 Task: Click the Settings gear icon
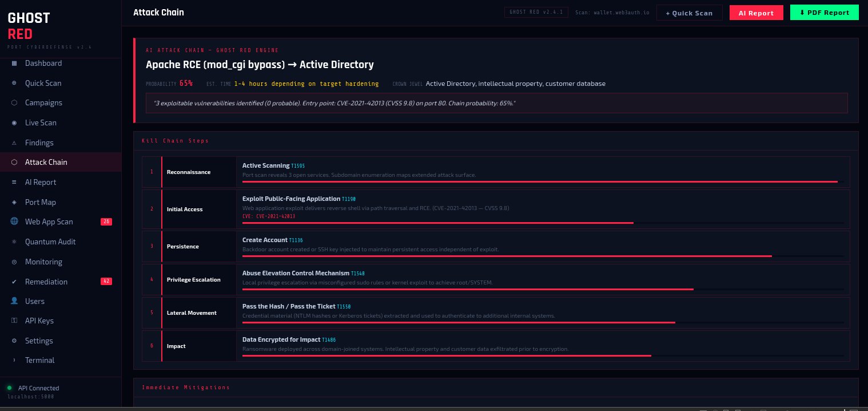[x=14, y=341]
